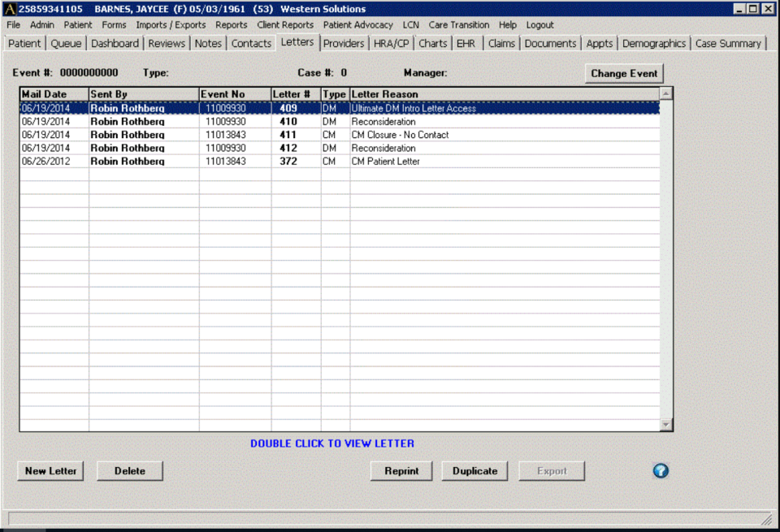Click the scrollbar down arrow

666,424
